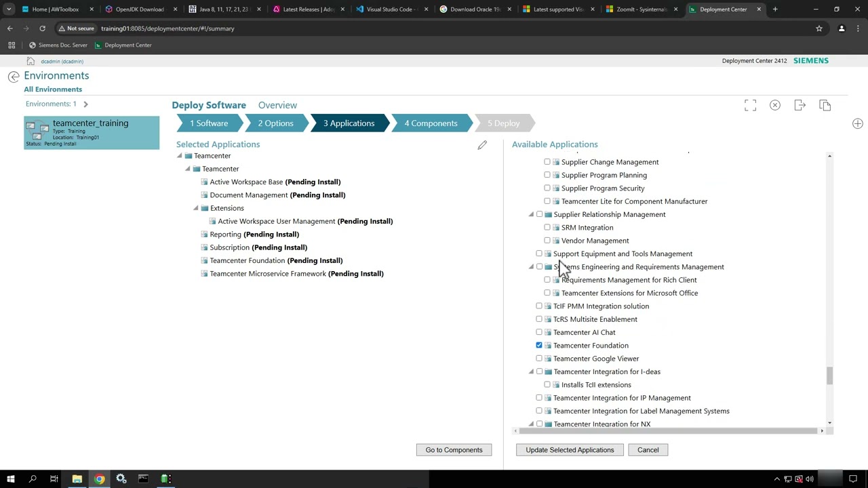868x488 pixels.
Task: Select the Reporting (Pending Install) row
Action: pyautogui.click(x=250, y=235)
